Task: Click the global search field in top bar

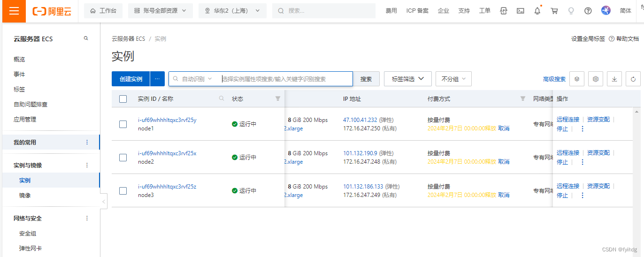Action: click(x=324, y=11)
